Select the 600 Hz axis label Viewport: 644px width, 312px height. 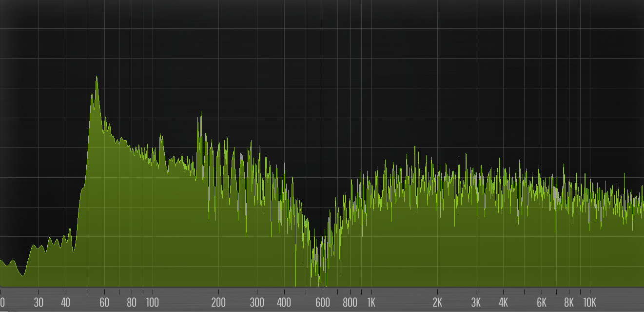tap(323, 302)
